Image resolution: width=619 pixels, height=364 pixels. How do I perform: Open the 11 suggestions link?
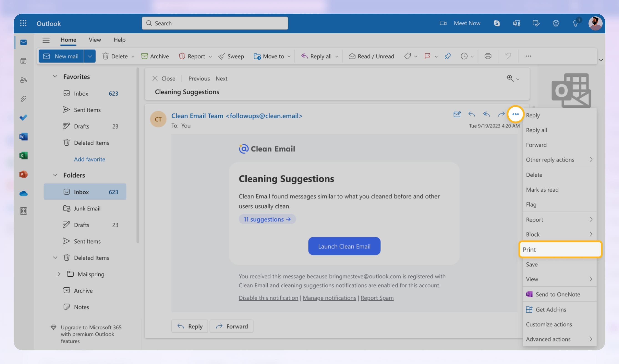[267, 219]
